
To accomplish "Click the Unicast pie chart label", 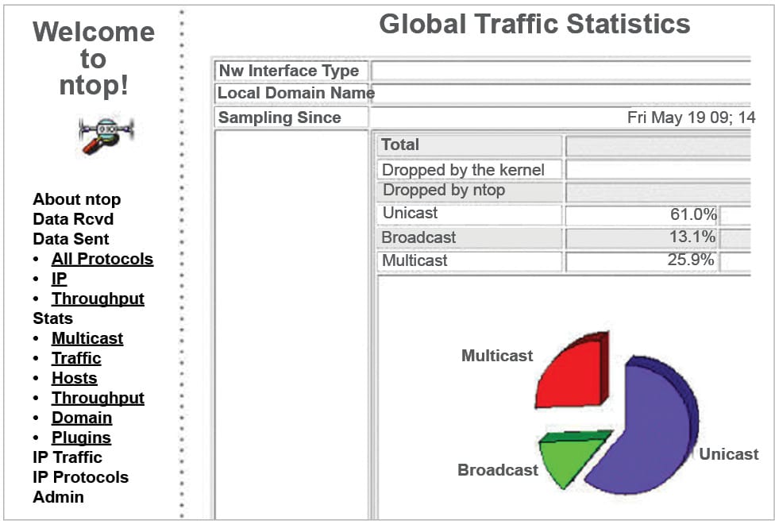I will point(728,454).
